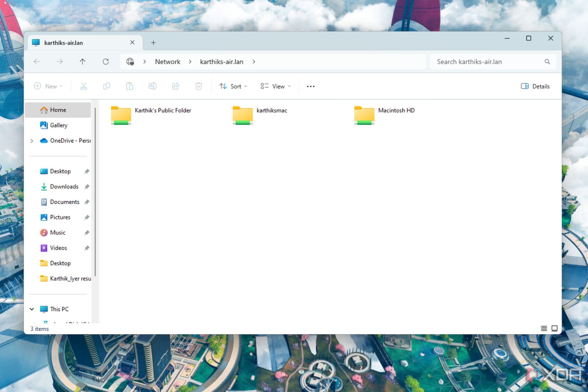Select the Paste clipboard icon
This screenshot has height=392, width=588.
[130, 86]
